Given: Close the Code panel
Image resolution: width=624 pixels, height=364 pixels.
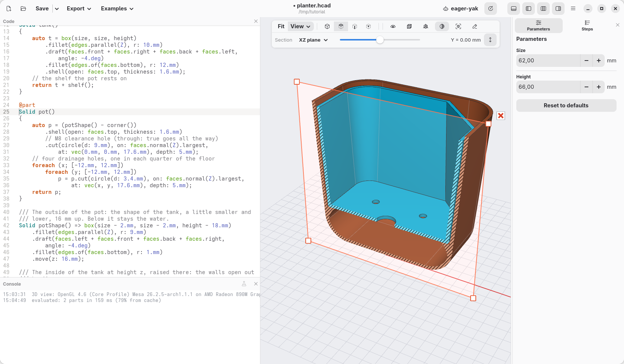Looking at the screenshot, I should click(x=256, y=21).
